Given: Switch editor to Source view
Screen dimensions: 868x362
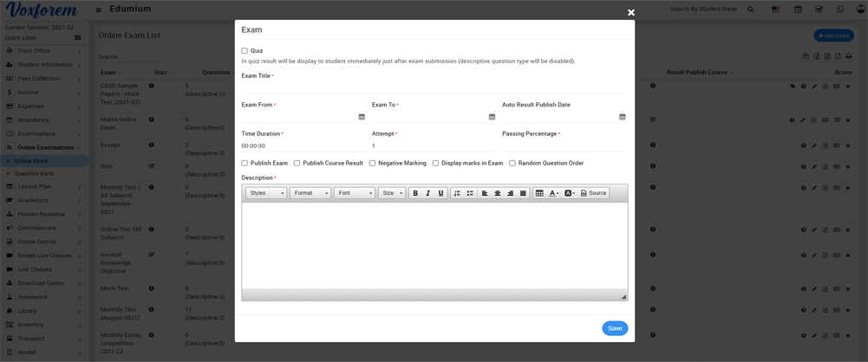Looking at the screenshot, I should click(594, 193).
